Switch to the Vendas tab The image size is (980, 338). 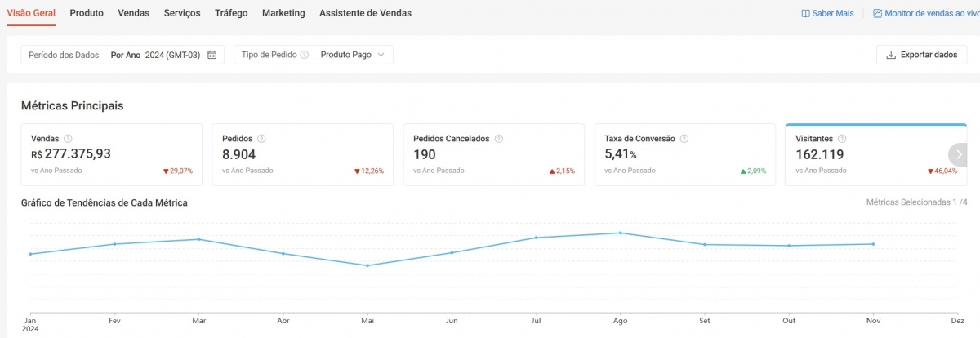(x=133, y=13)
